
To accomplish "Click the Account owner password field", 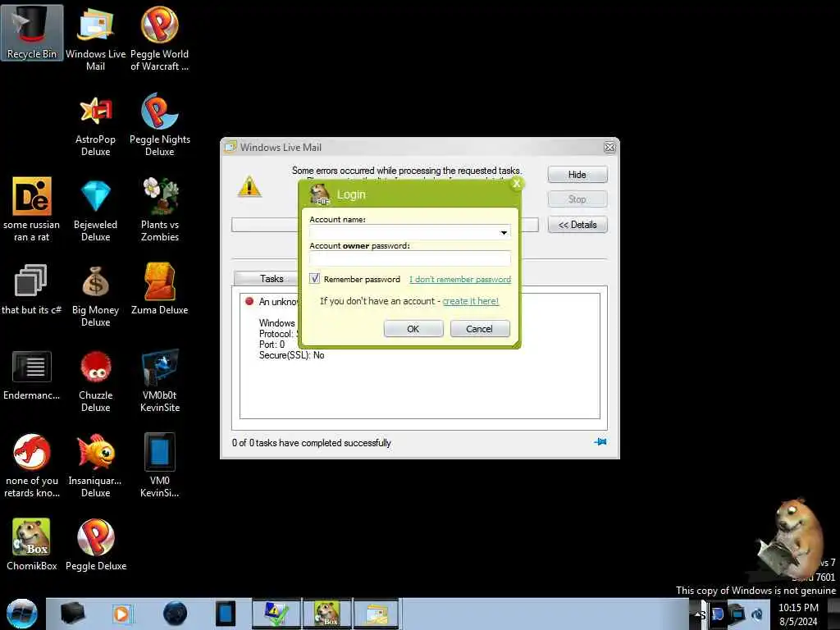I will 410,258.
